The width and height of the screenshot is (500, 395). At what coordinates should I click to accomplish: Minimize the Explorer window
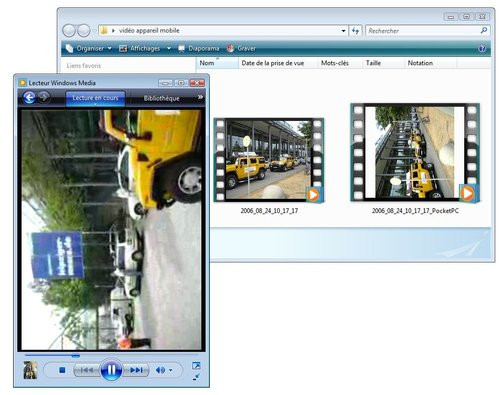coord(451,16)
